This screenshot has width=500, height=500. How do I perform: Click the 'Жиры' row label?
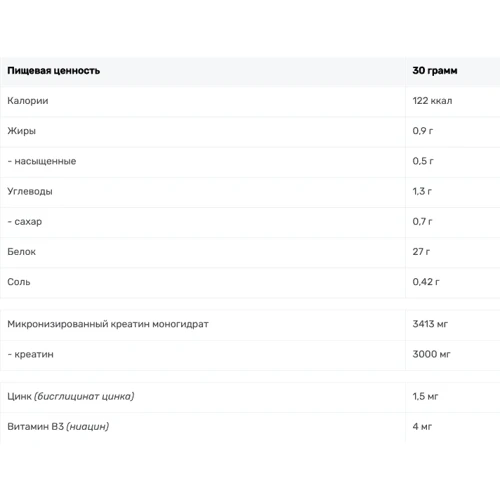(x=21, y=131)
